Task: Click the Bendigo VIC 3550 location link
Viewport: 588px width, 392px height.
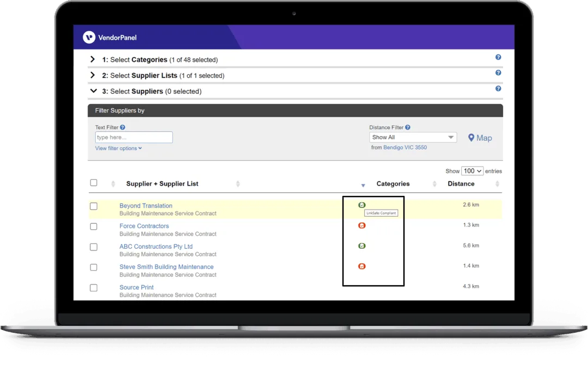Action: coord(405,148)
